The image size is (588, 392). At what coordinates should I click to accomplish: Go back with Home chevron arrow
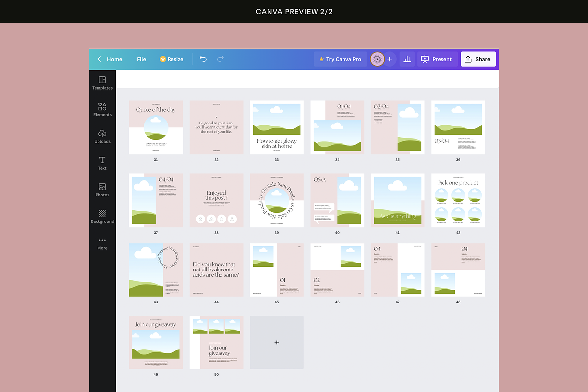point(99,59)
